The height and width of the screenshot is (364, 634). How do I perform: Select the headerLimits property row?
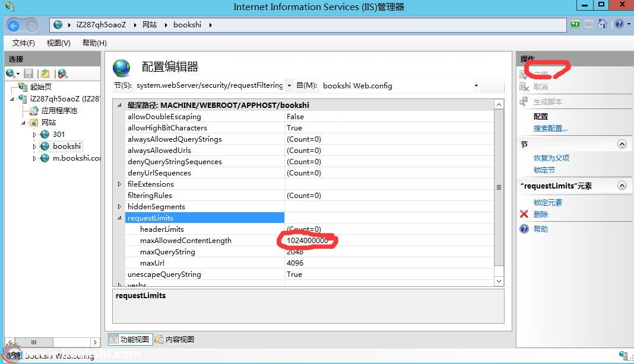(309, 229)
